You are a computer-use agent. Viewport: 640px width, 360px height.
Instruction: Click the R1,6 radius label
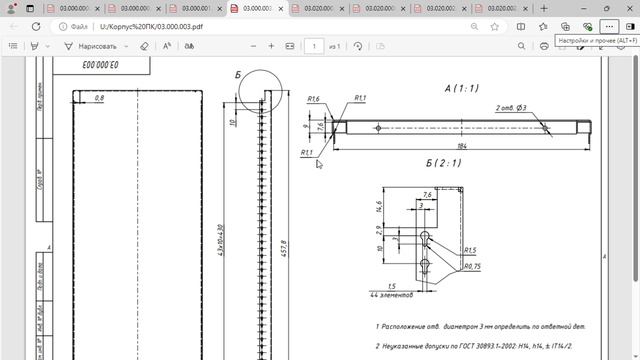tap(313, 99)
